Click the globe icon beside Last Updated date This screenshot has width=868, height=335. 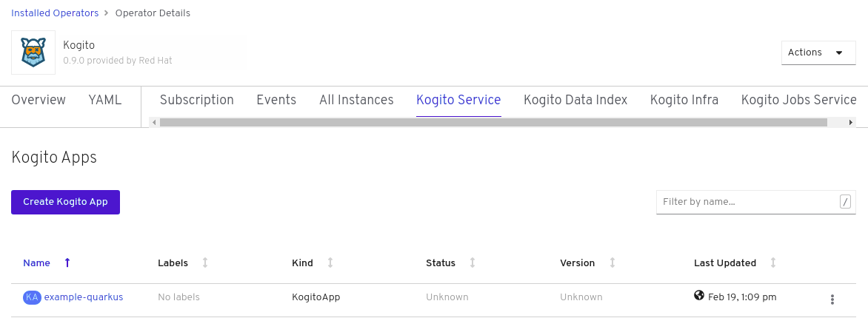699,296
